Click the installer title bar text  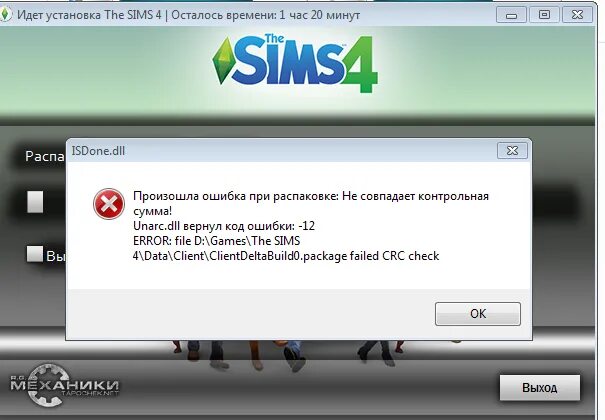point(188,15)
